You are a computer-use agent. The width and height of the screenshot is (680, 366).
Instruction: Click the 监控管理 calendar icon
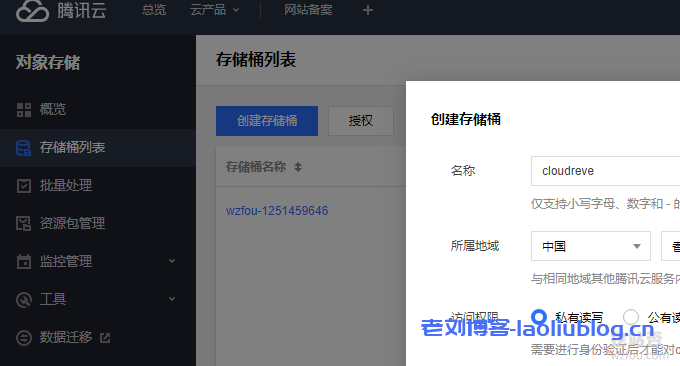coord(24,261)
